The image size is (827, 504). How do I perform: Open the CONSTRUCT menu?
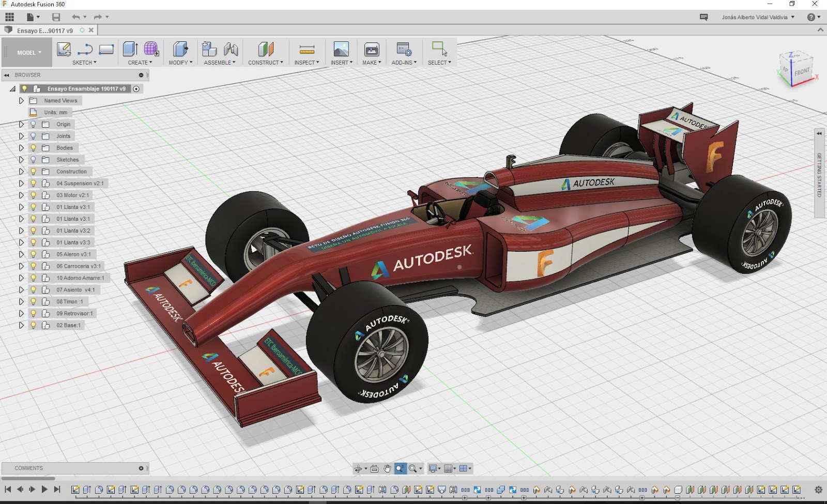click(265, 63)
